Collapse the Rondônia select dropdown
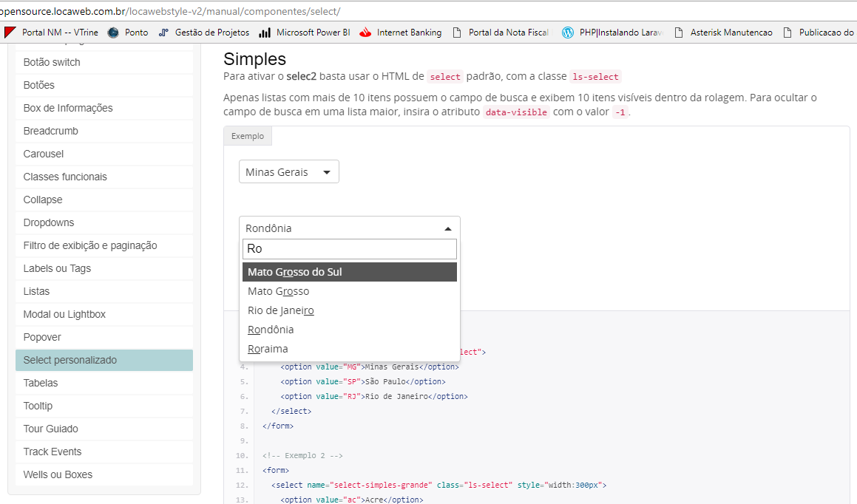Image resolution: width=857 pixels, height=504 pixels. point(349,228)
